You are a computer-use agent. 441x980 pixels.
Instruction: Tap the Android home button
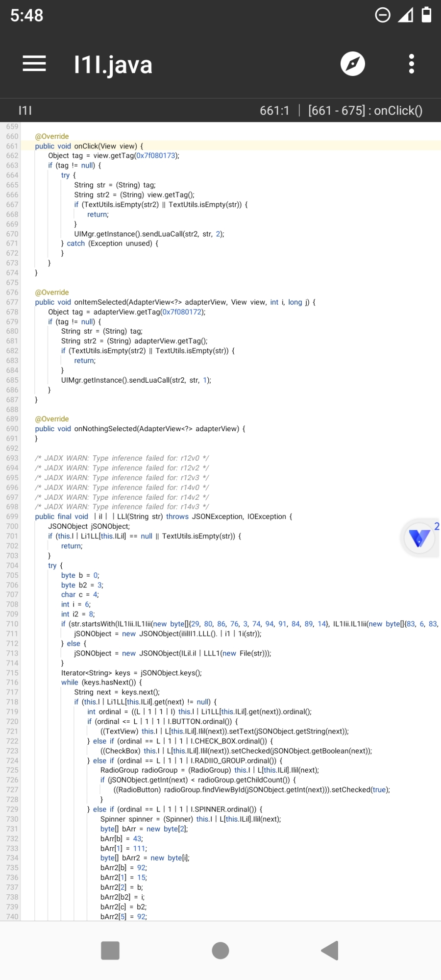220,951
